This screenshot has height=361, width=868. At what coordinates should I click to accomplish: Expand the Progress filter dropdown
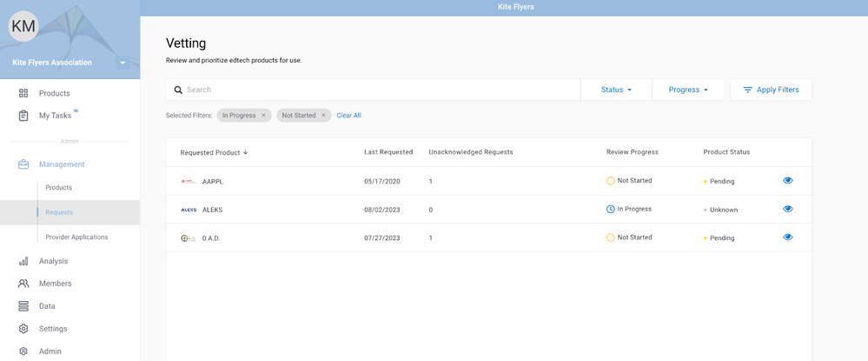688,90
